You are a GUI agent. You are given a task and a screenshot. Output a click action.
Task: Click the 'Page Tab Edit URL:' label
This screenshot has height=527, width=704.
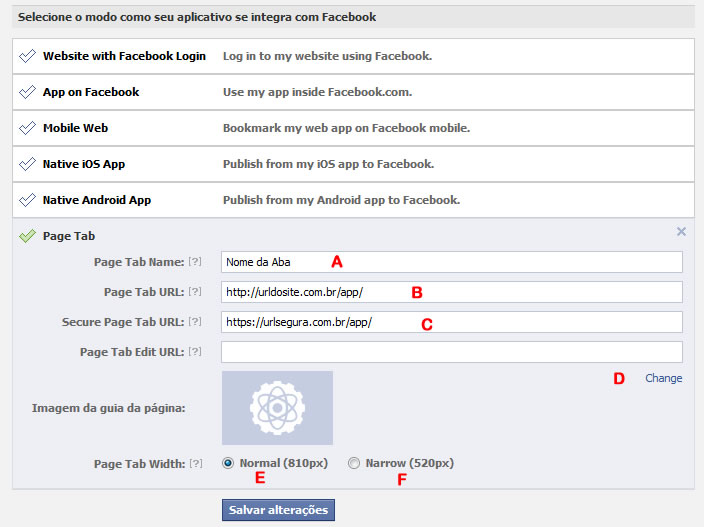pos(132,352)
